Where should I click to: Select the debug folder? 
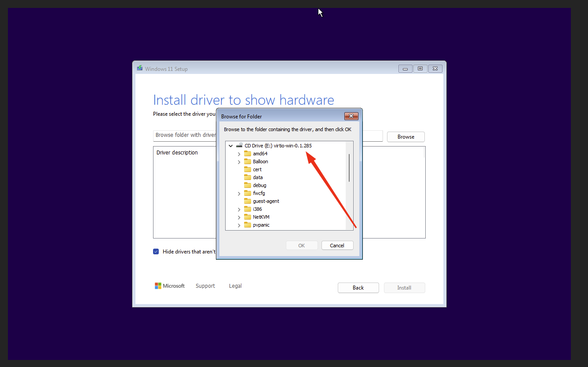259,185
